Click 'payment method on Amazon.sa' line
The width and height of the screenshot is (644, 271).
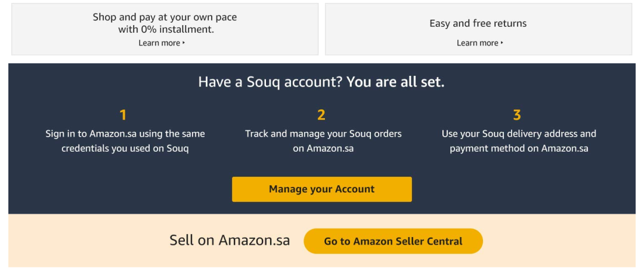[519, 149]
